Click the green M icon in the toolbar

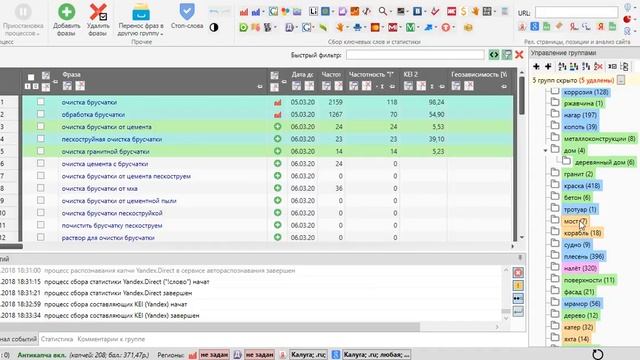tap(410, 27)
